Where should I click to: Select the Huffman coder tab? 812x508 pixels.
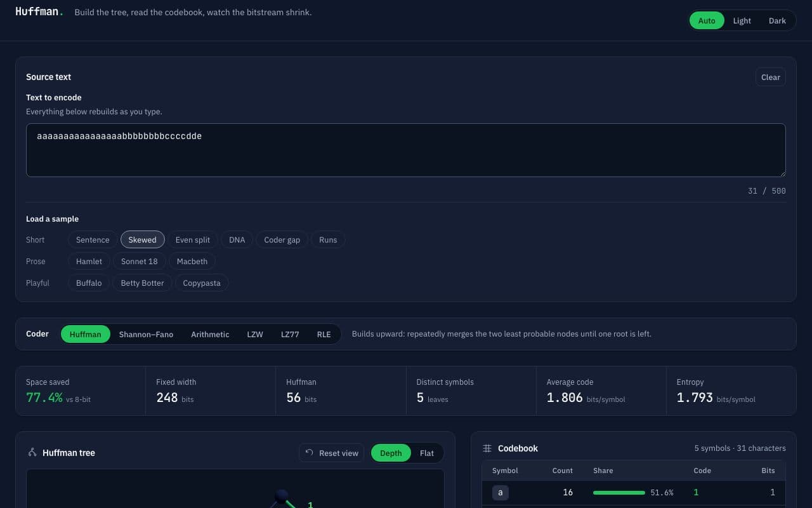(86, 334)
